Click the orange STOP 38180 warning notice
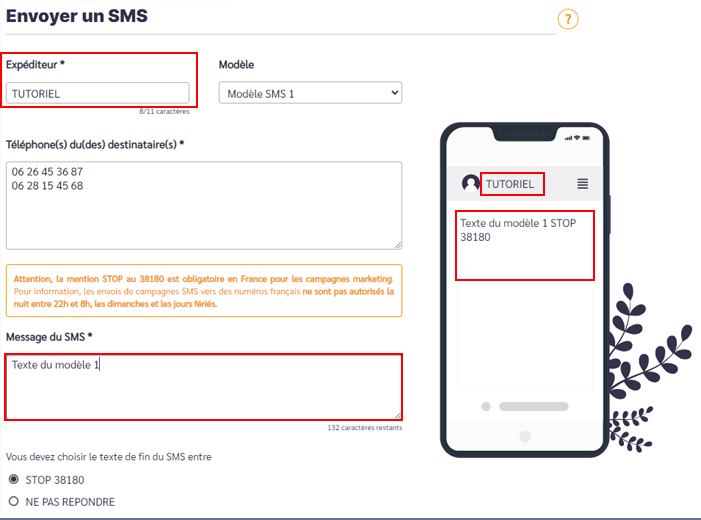The width and height of the screenshot is (701, 520). 203,291
